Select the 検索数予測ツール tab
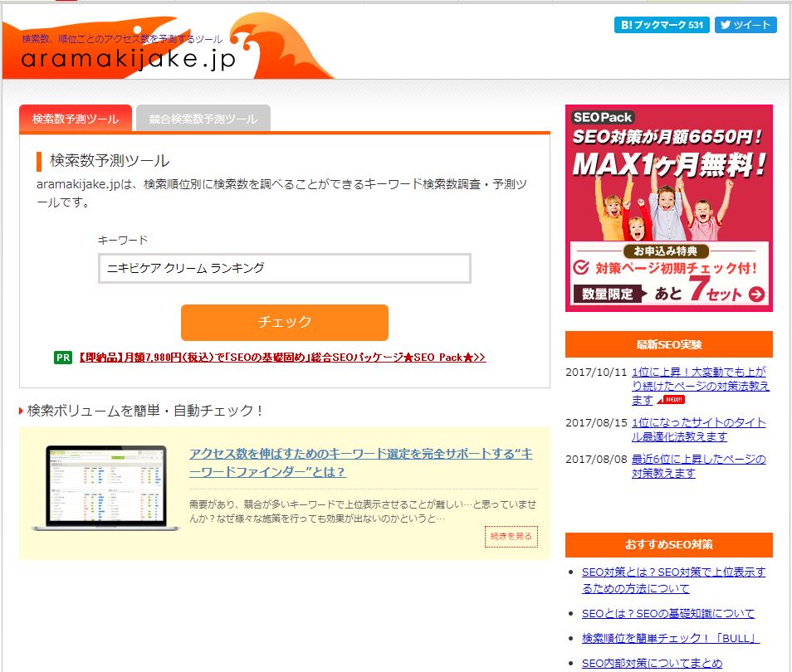The height and width of the screenshot is (672, 792). click(74, 118)
